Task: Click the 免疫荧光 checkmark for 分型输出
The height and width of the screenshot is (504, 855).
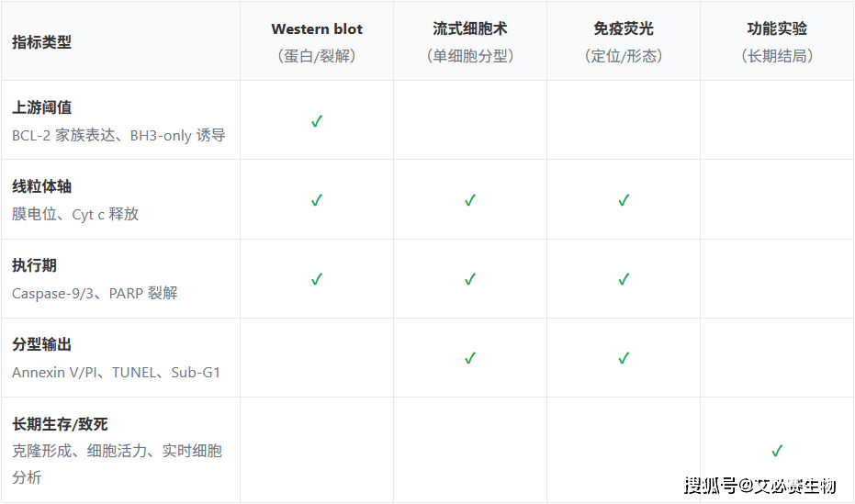Action: tap(624, 358)
